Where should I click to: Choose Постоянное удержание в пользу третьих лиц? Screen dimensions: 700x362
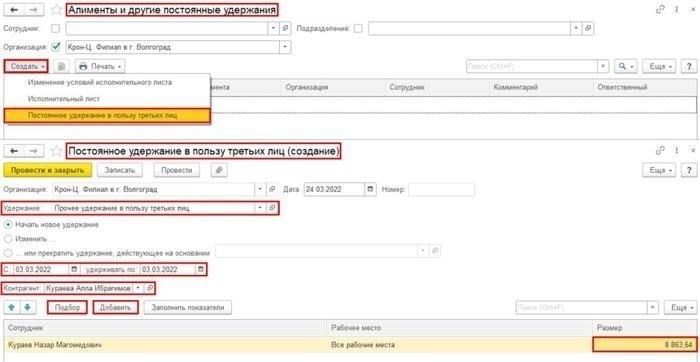pos(107,116)
